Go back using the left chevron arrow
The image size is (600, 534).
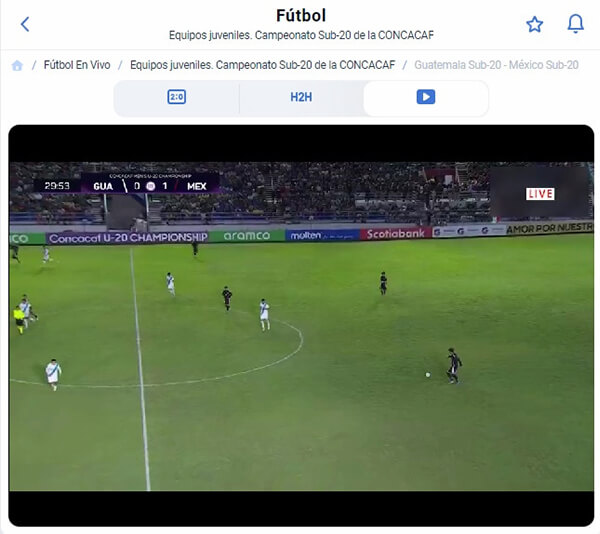(x=25, y=24)
